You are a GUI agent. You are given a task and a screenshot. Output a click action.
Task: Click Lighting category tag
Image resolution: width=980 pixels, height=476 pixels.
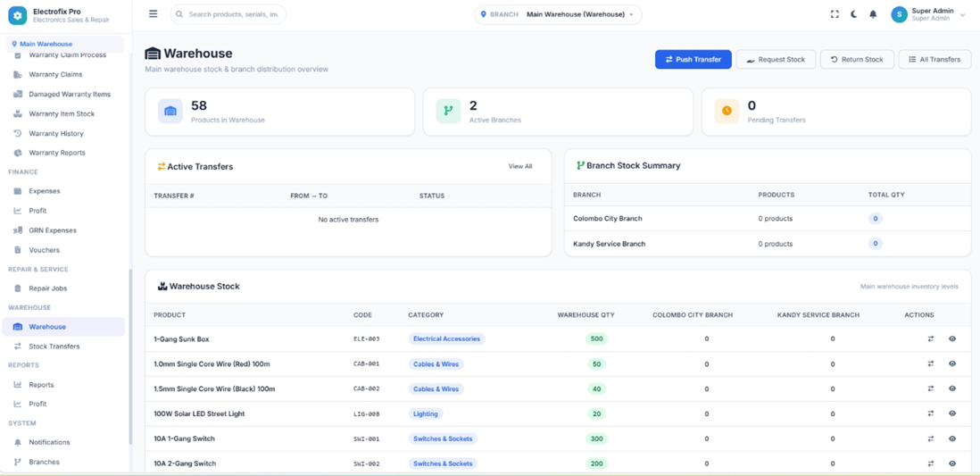pyautogui.click(x=426, y=413)
